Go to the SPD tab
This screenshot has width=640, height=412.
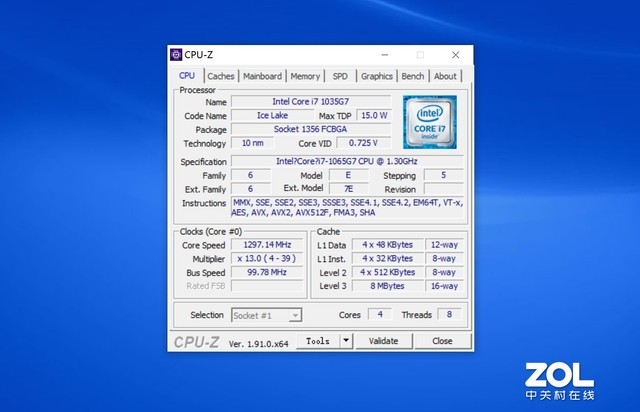[340, 76]
